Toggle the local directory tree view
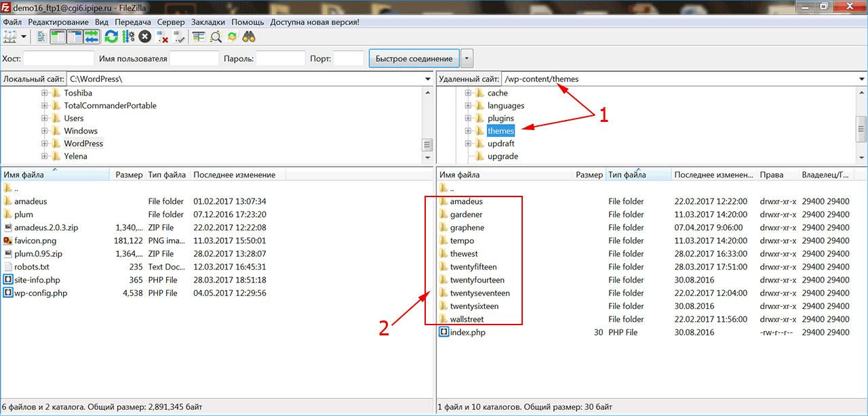Image resolution: width=868 pixels, height=416 pixels. (58, 37)
